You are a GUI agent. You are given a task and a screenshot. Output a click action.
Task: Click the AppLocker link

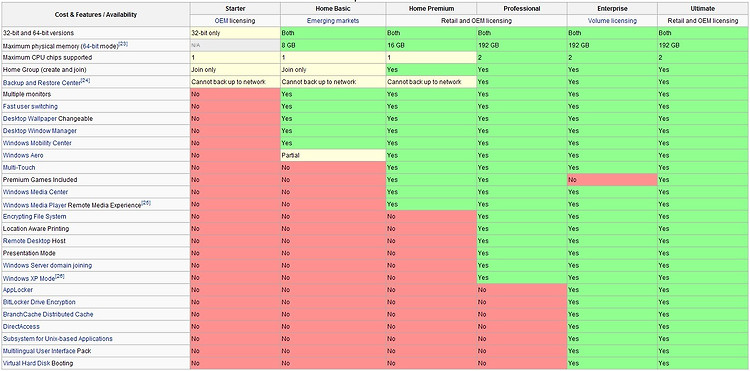click(x=18, y=290)
